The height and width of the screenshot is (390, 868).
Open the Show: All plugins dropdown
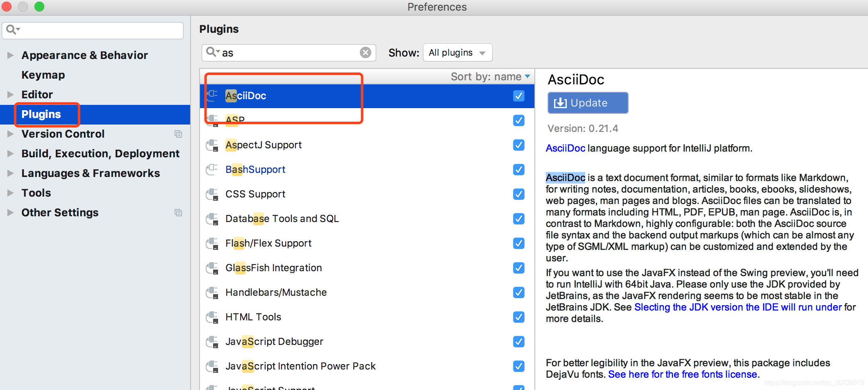coord(457,52)
